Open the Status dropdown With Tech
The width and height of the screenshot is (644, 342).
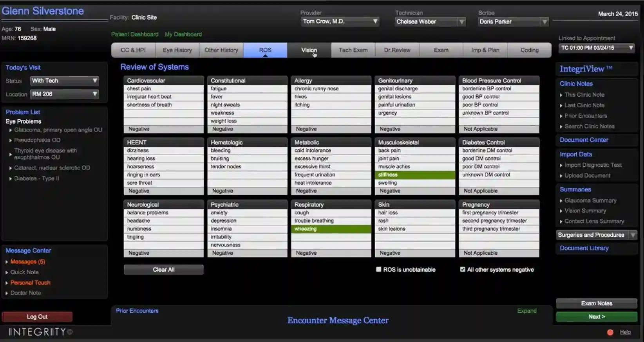point(64,81)
